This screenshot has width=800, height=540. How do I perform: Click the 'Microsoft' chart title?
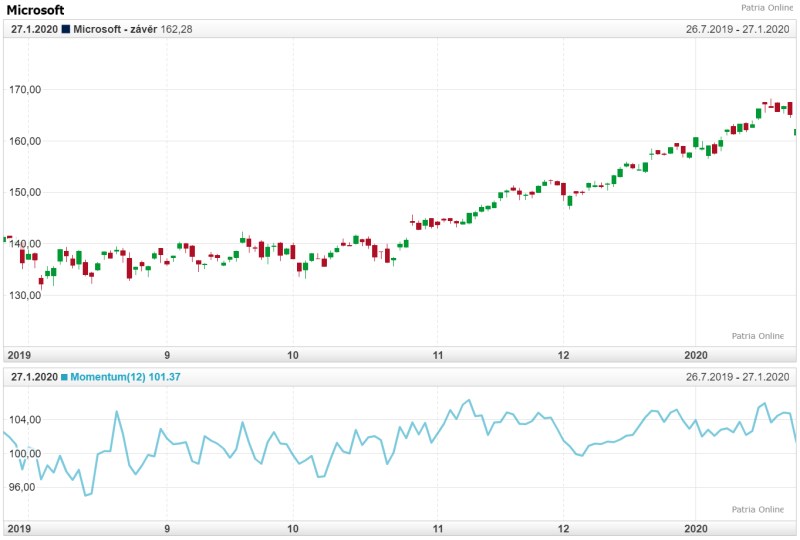click(35, 10)
